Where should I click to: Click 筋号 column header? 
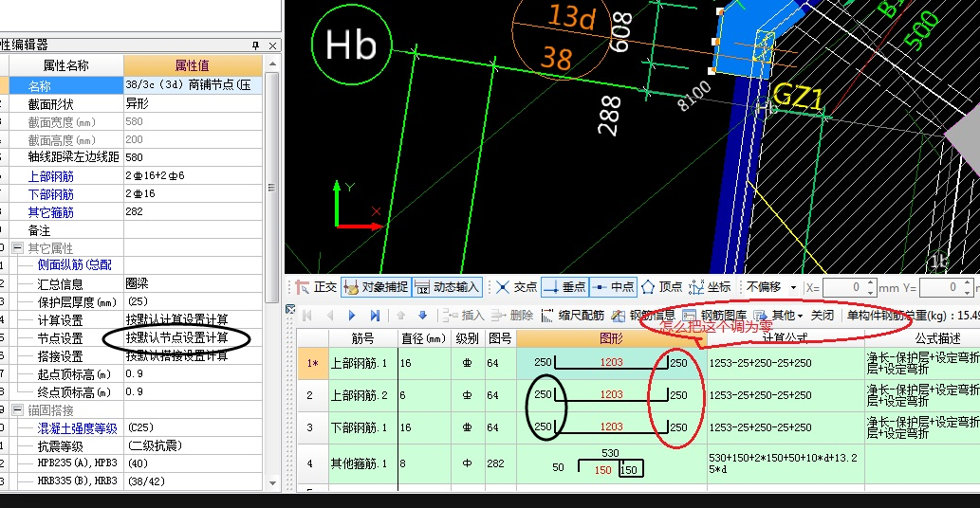[362, 338]
